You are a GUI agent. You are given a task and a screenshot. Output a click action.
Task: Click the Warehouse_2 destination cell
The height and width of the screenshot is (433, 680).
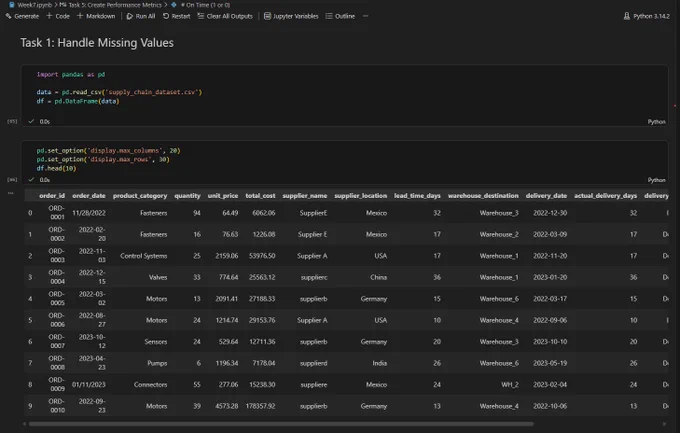pos(499,234)
